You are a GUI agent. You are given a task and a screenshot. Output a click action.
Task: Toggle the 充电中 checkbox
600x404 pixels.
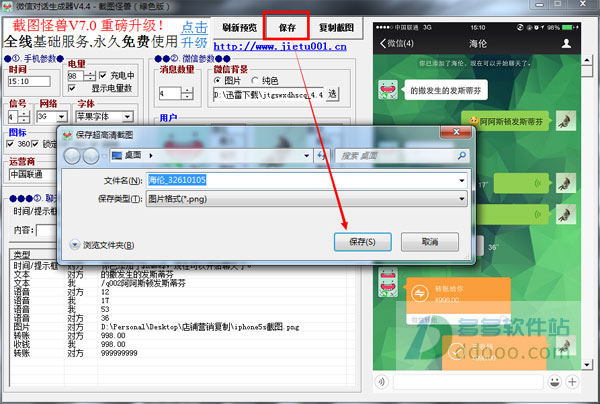[103, 75]
